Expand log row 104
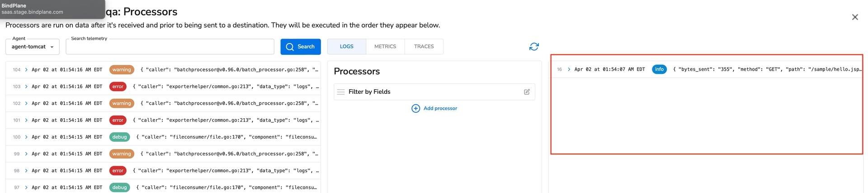 click(26, 70)
